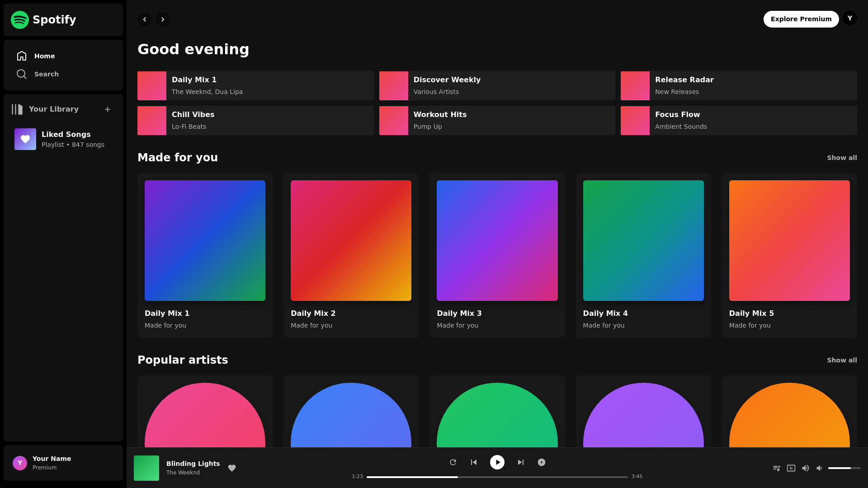The height and width of the screenshot is (488, 868).
Task: Open the Daily Mix 3 cover card
Action: (497, 241)
